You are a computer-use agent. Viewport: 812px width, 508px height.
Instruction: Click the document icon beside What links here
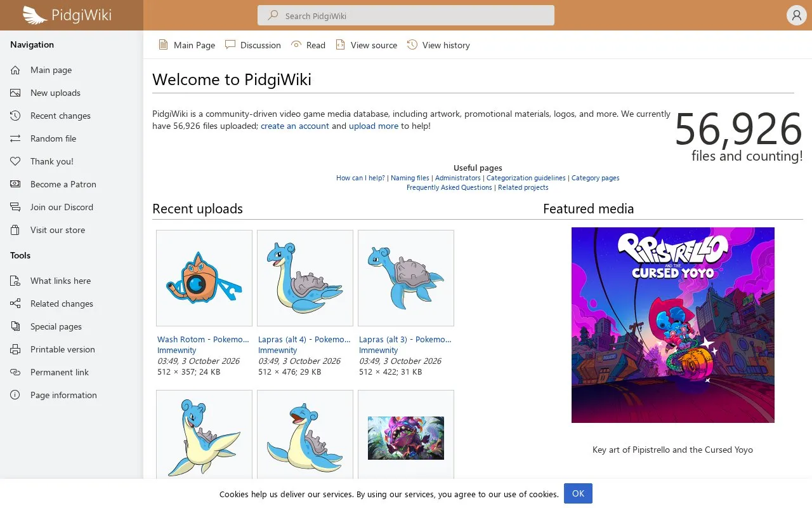[x=15, y=281]
